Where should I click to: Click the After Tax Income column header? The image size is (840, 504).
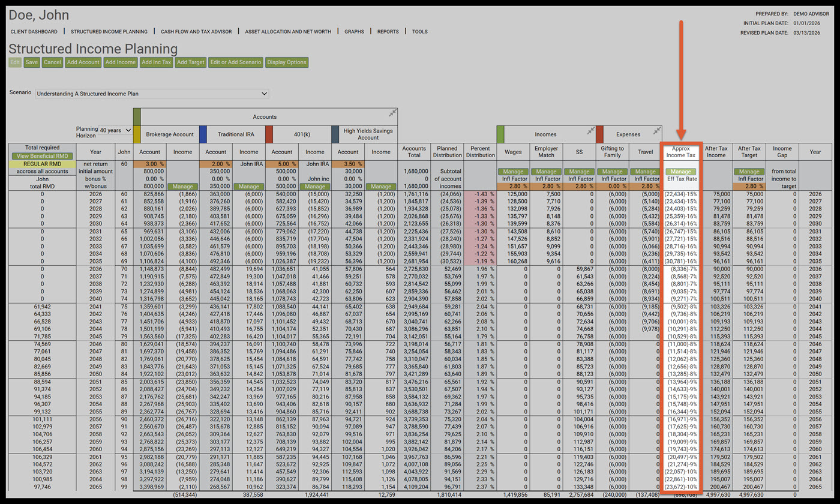pos(716,152)
